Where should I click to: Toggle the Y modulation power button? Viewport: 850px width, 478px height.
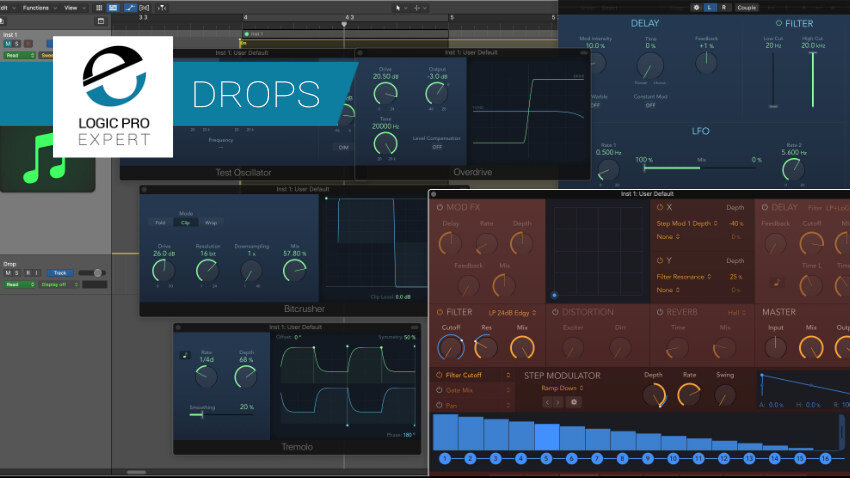click(x=660, y=261)
